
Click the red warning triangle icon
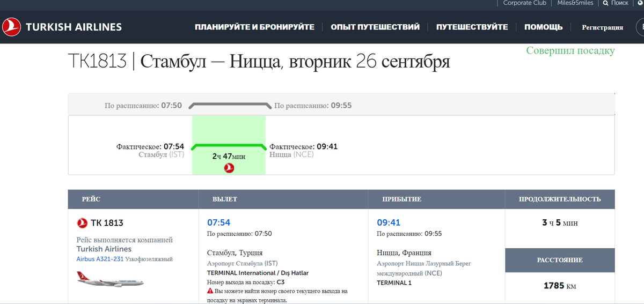(210, 291)
